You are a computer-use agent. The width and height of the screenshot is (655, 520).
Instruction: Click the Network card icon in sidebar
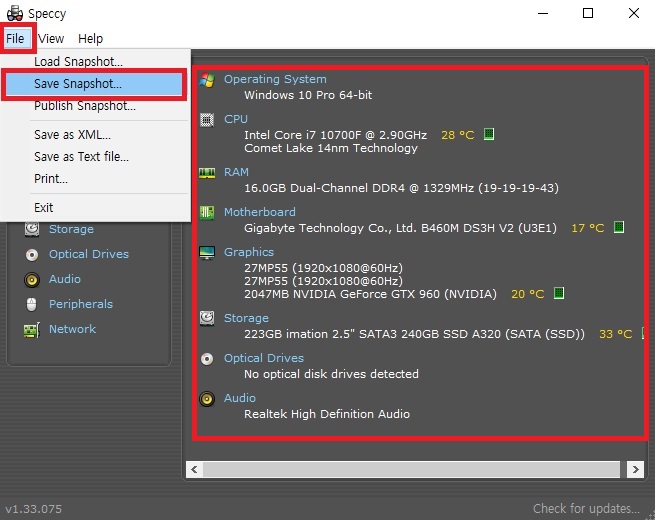pyautogui.click(x=32, y=330)
